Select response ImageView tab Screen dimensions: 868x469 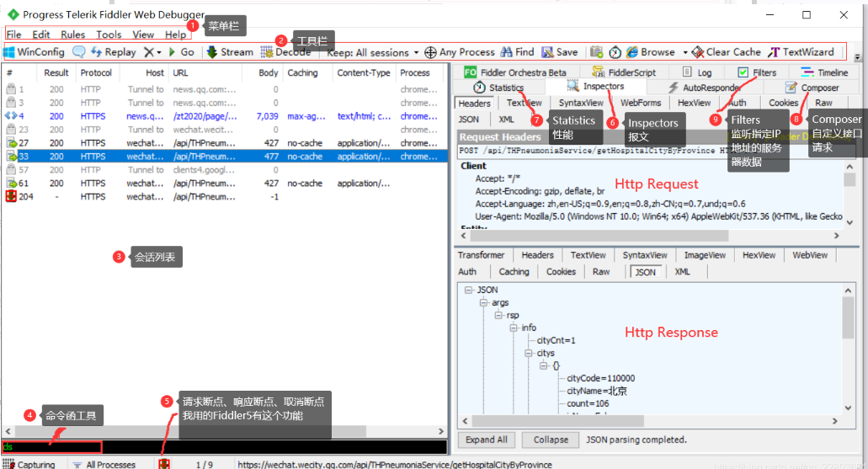point(705,255)
